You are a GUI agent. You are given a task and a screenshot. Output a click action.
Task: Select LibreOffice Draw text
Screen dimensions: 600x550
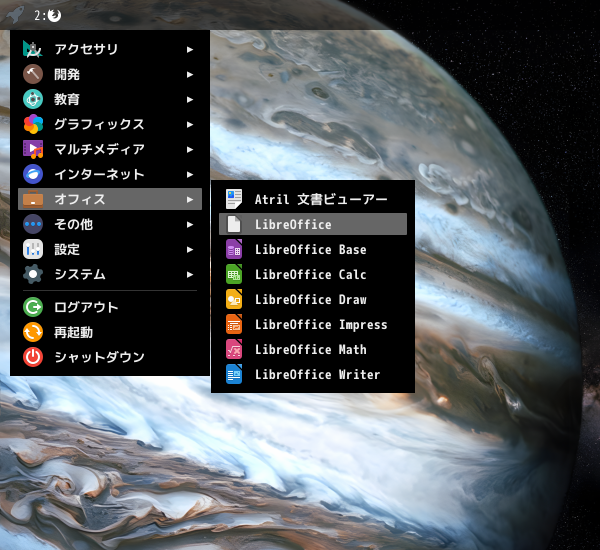[311, 299]
